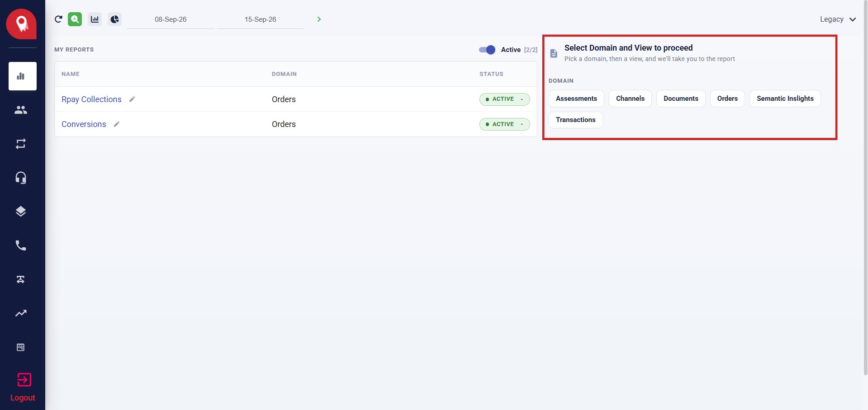868x410 pixels.
Task: Click the DOMAIN column header in reports table
Action: pyautogui.click(x=284, y=74)
